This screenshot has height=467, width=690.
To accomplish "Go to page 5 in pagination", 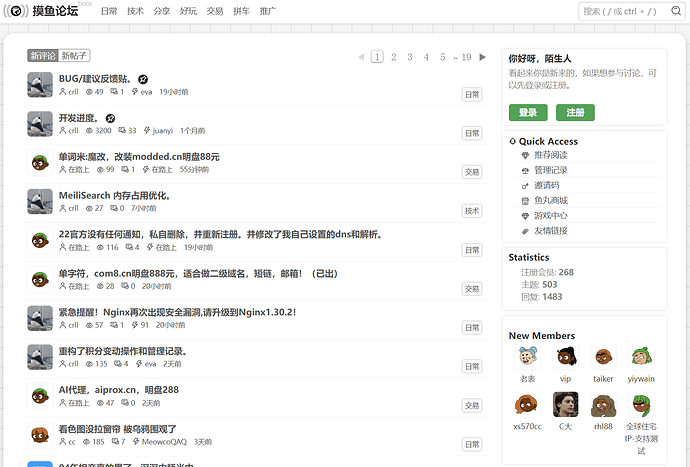I will (x=443, y=57).
